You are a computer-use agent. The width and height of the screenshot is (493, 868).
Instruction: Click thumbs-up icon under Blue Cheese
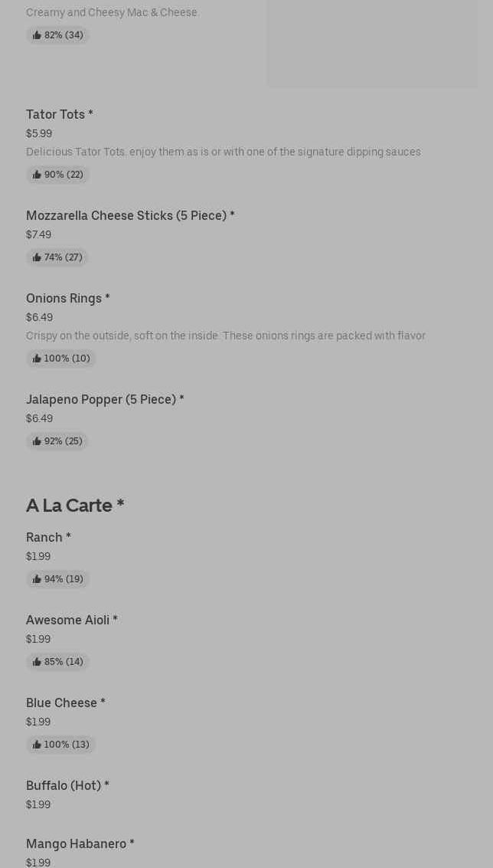pyautogui.click(x=37, y=745)
